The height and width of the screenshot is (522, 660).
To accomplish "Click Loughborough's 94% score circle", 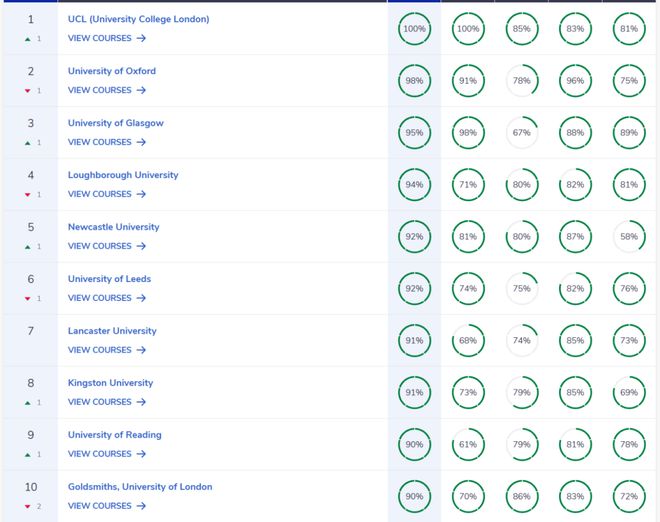I will pyautogui.click(x=415, y=184).
